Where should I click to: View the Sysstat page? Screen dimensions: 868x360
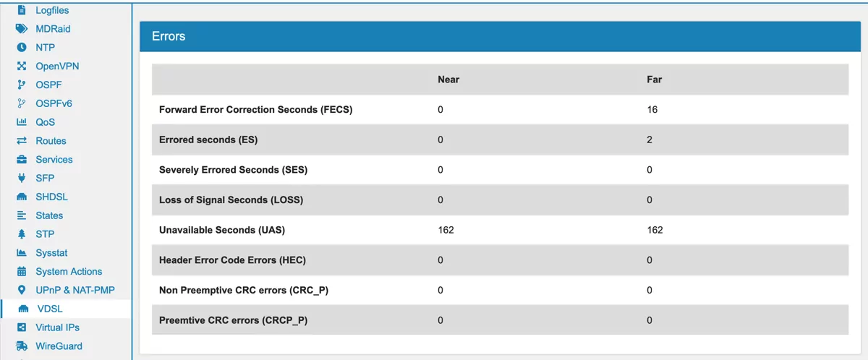pos(51,253)
